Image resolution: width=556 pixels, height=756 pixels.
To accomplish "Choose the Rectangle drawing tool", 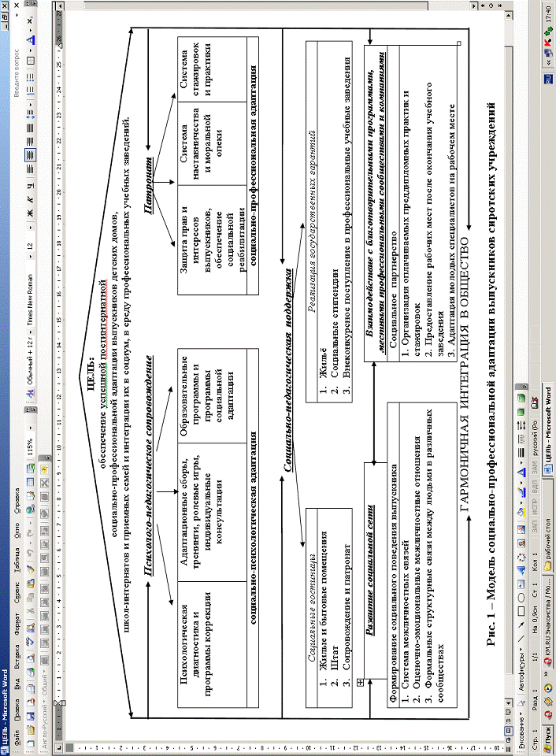I will pos(521,610).
